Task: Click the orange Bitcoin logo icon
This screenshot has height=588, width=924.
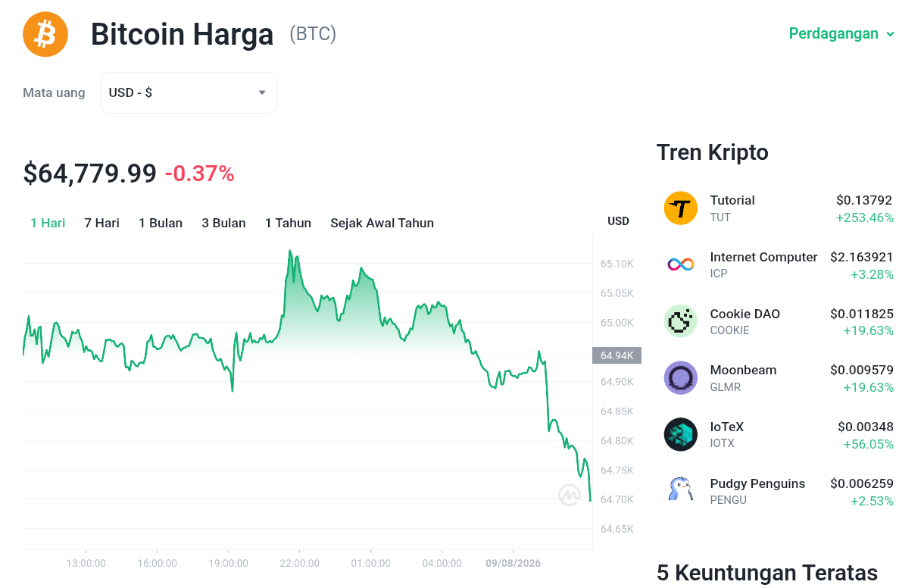Action: tap(45, 34)
